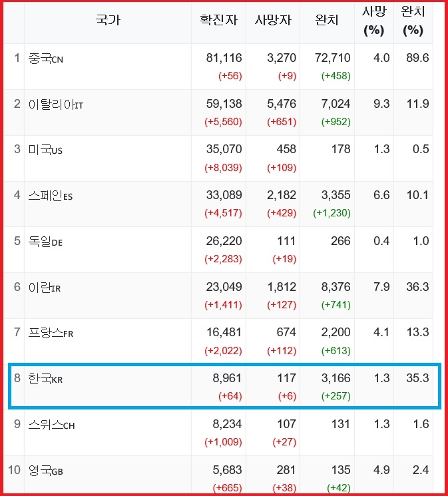Click the 독일 DE country name

[x=45, y=242]
